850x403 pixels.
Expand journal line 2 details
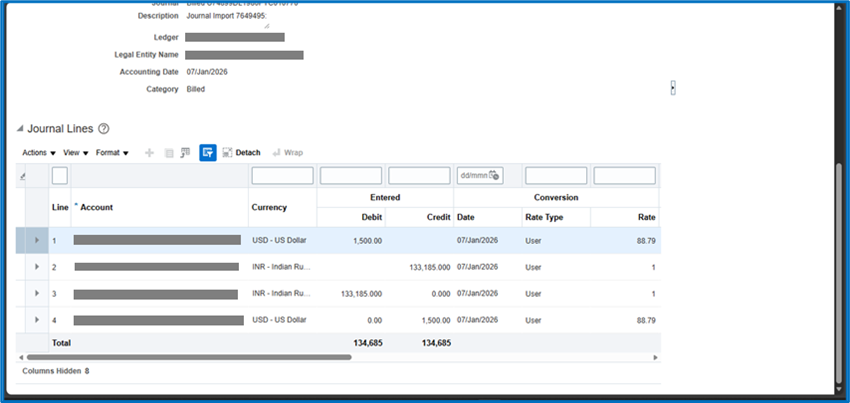point(37,267)
